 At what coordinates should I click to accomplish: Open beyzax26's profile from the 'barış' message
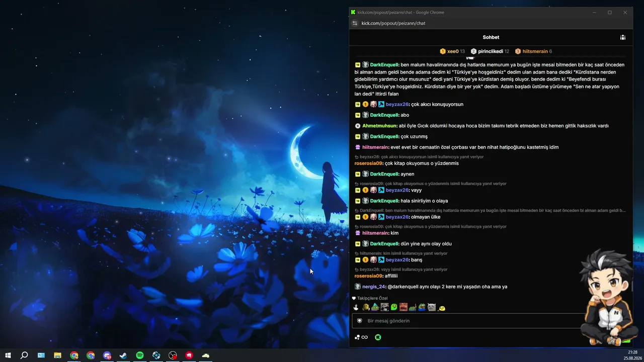point(397,260)
